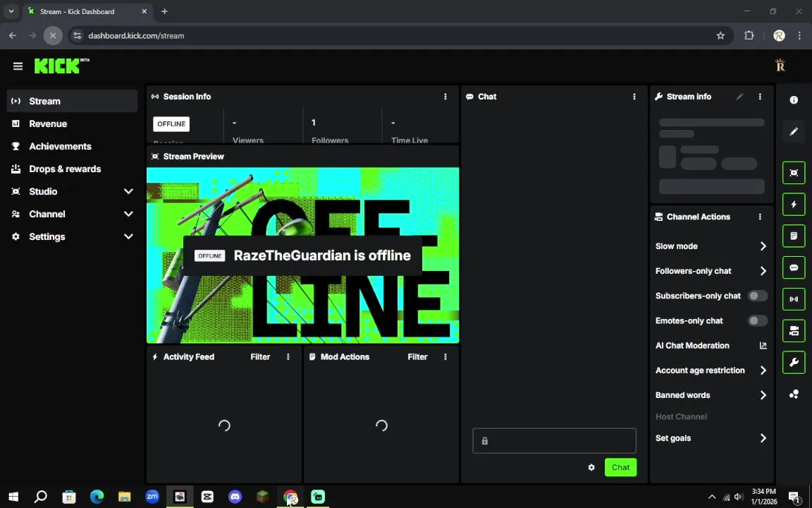Open Minecraft block icon in taskbar
This screenshot has height=508, width=812.
(262, 497)
